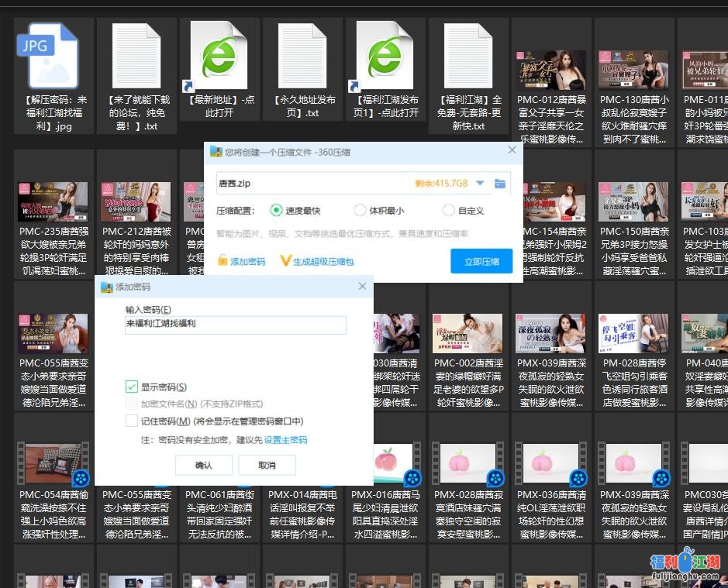Click the V icon for 生成超级压缩包

coord(285,261)
